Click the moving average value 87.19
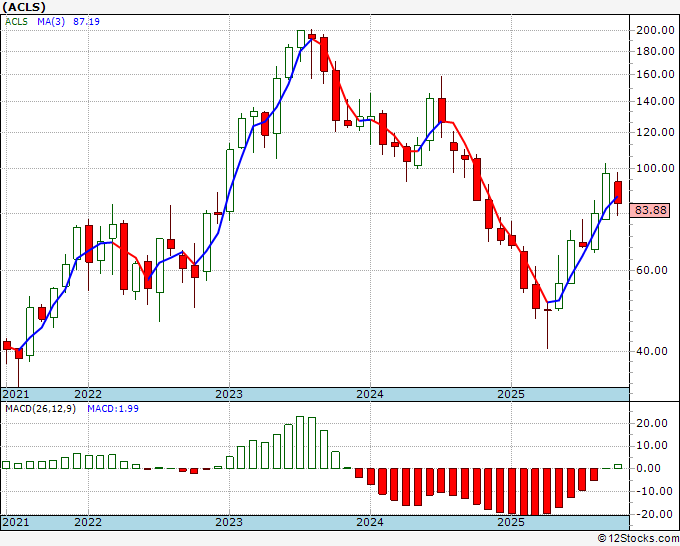 [86, 21]
